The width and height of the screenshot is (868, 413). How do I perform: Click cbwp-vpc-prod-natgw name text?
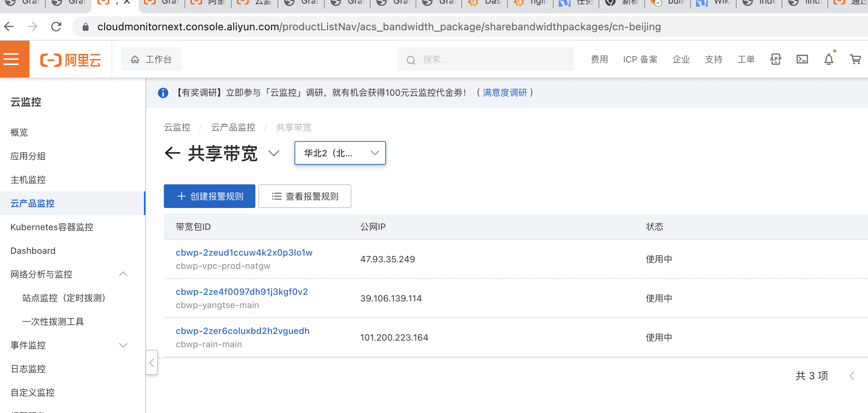click(x=223, y=266)
